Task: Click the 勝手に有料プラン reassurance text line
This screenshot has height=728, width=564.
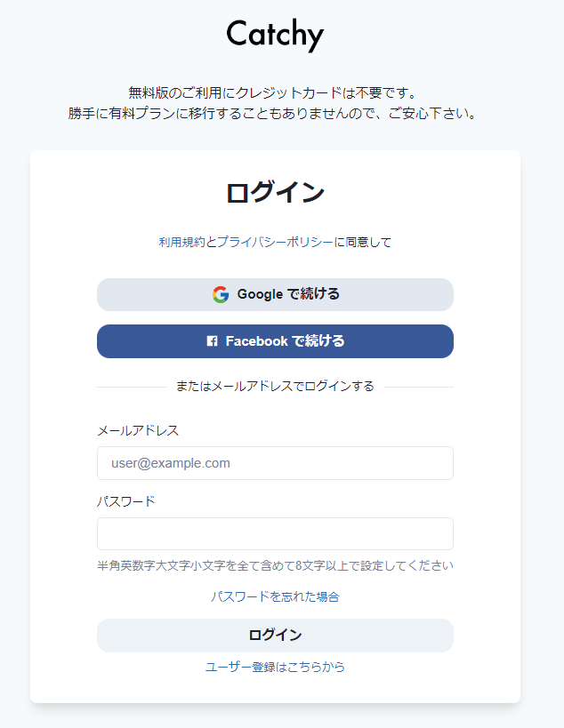Action: tap(273, 114)
